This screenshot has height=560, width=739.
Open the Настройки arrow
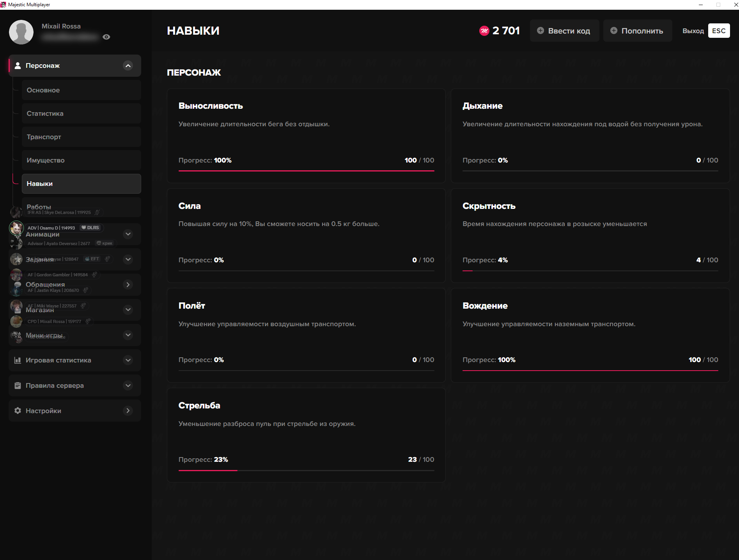[128, 411]
